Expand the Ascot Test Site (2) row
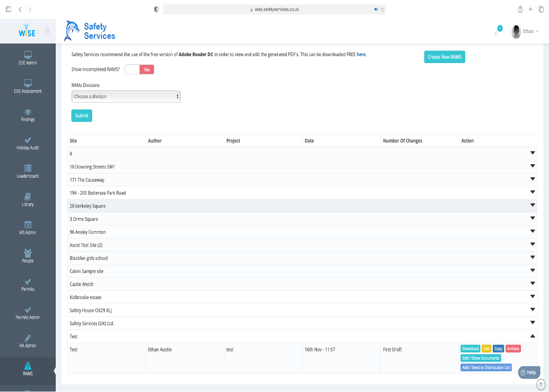Viewport: 549px width, 392px height. [532, 244]
